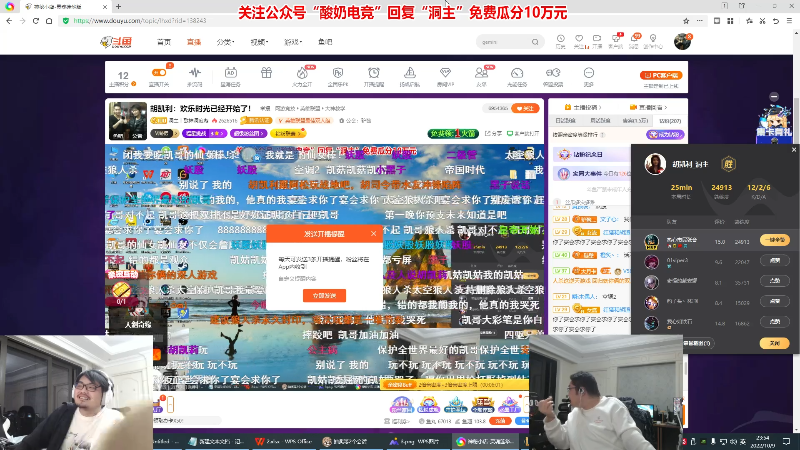Open the taskbar clock
The width and height of the screenshot is (800, 450).
coord(763,441)
